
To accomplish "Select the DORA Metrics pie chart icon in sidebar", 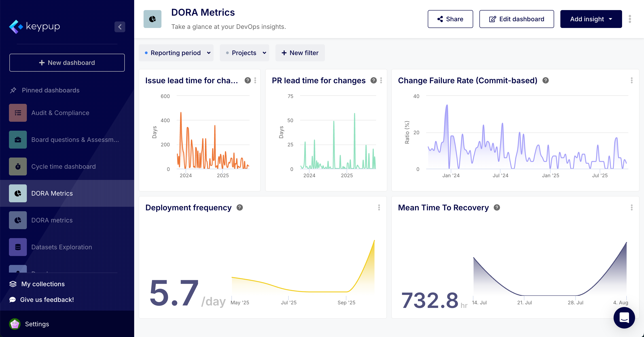I will point(18,193).
